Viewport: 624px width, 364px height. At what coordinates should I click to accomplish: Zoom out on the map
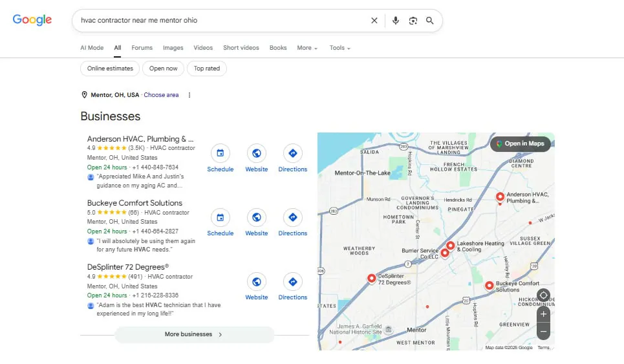click(x=543, y=332)
